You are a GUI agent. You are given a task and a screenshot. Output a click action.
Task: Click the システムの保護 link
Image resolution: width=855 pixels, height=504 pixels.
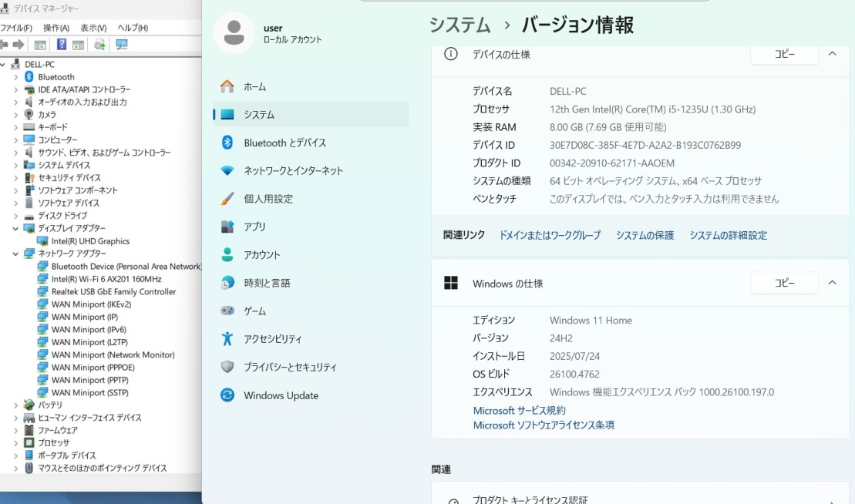[x=645, y=235]
